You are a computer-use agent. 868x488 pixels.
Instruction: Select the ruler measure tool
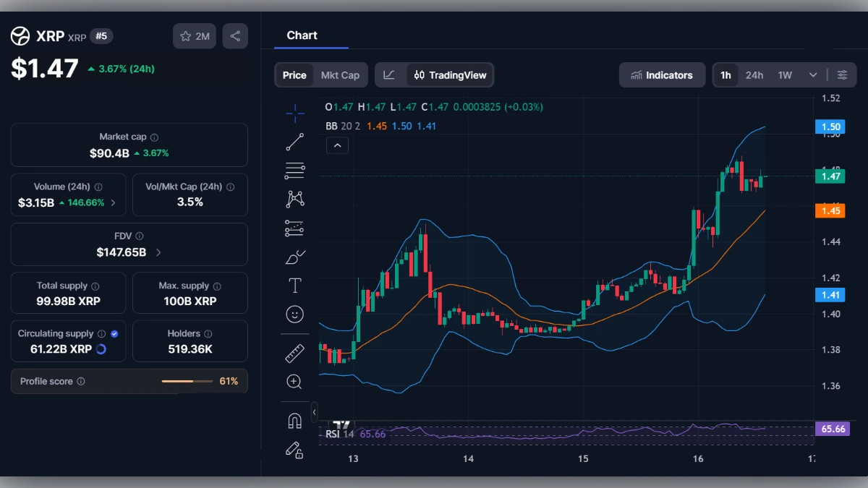point(295,354)
